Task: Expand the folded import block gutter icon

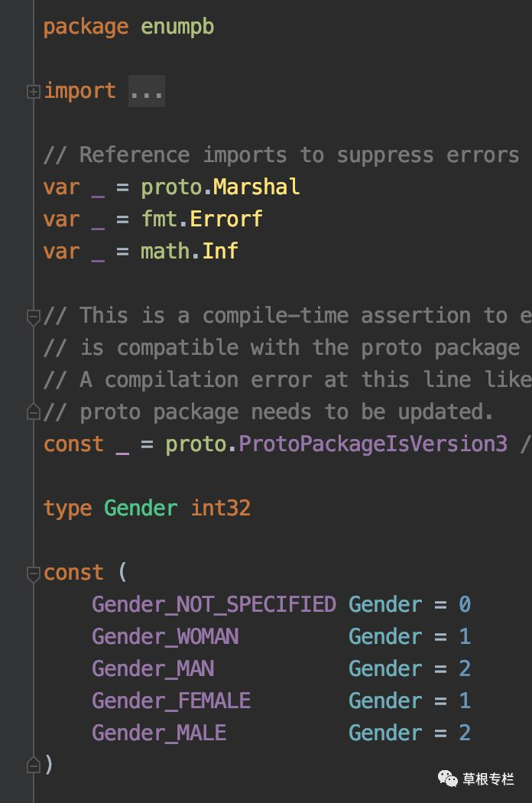Action: [34, 92]
